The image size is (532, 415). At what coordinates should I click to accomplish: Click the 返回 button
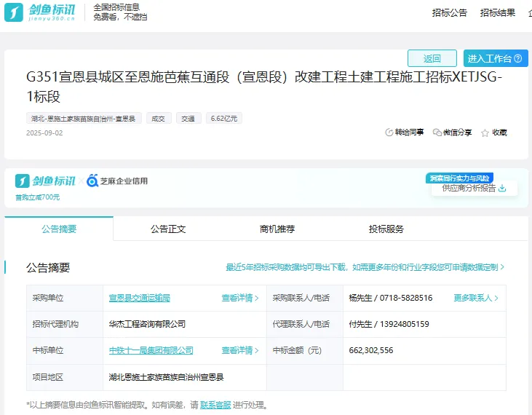click(x=432, y=59)
